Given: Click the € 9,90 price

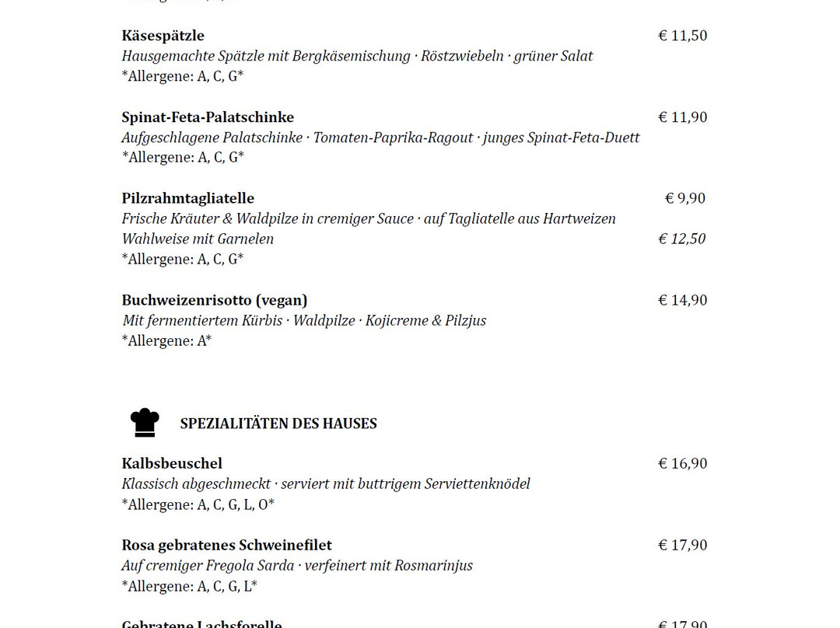Looking at the screenshot, I should 684,198.
